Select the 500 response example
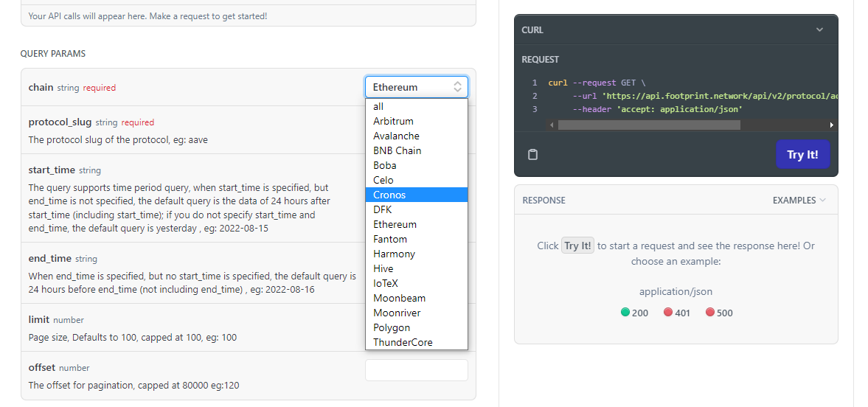Viewport: 868px width, 407px height. click(x=719, y=313)
